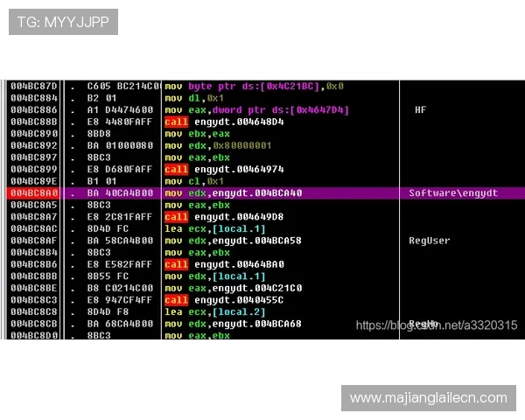Select address row 004BC886
The height and width of the screenshot is (420, 525).
[34, 110]
